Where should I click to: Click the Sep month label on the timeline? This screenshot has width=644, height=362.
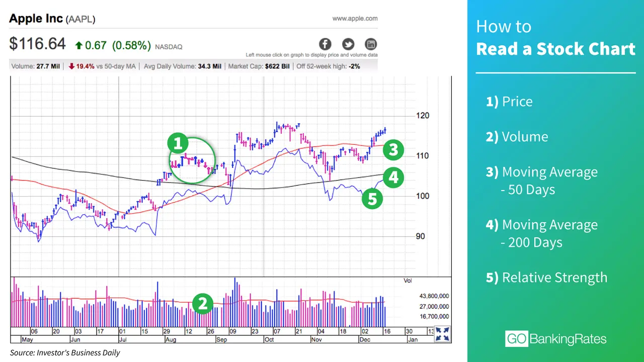click(x=222, y=339)
